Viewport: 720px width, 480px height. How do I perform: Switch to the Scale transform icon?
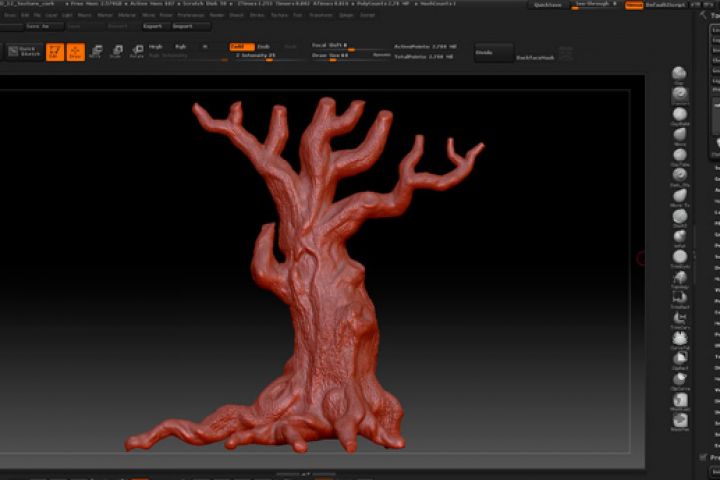pos(117,52)
